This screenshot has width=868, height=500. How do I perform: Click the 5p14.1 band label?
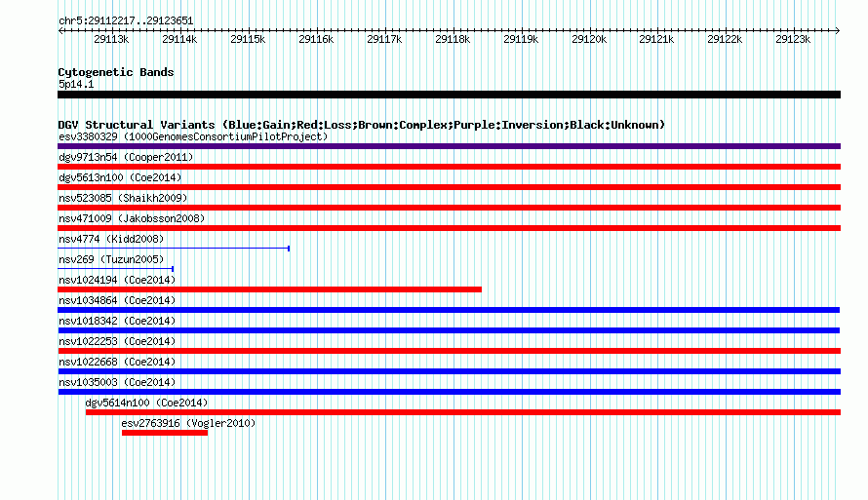point(76,84)
